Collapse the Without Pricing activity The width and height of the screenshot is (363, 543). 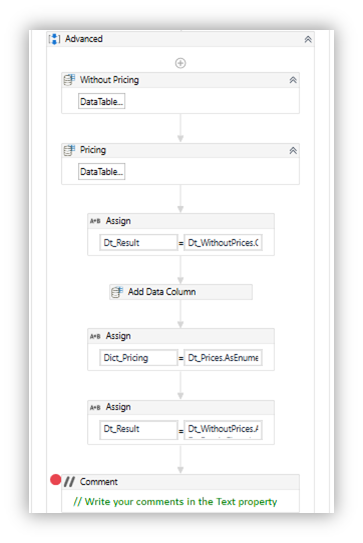293,80
